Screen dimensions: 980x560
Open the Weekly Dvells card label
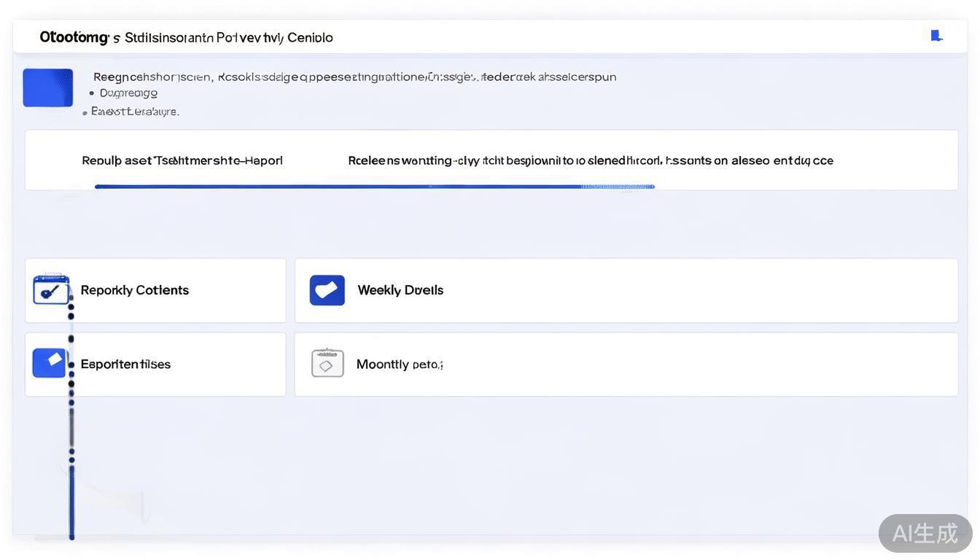point(400,290)
